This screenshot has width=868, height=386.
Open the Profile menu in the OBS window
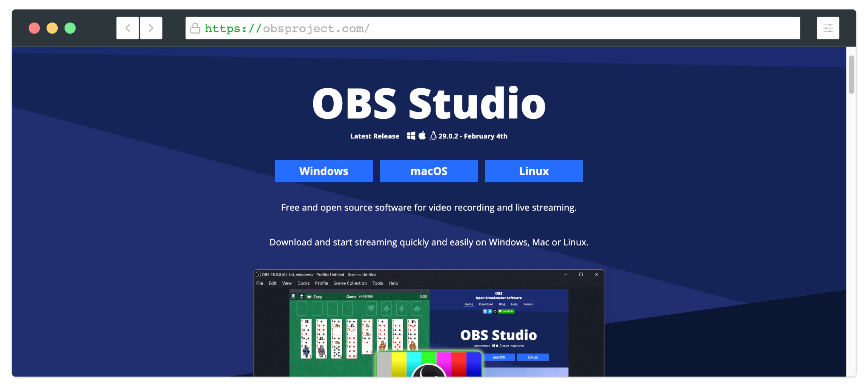click(322, 283)
